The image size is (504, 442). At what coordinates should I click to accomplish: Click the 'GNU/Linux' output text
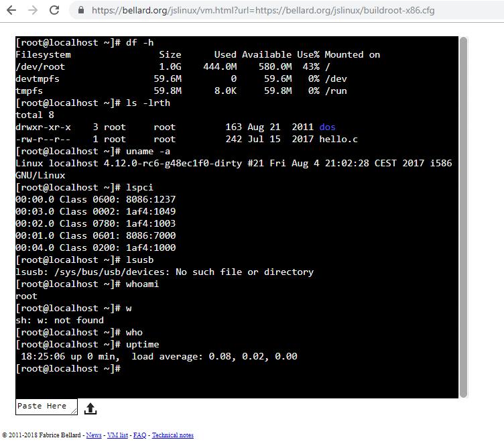click(40, 175)
